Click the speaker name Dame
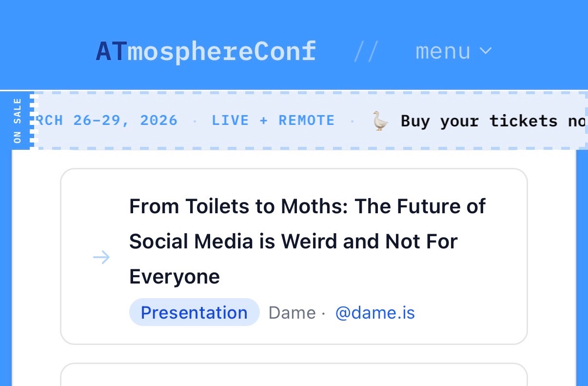The height and width of the screenshot is (386, 588). (x=292, y=312)
